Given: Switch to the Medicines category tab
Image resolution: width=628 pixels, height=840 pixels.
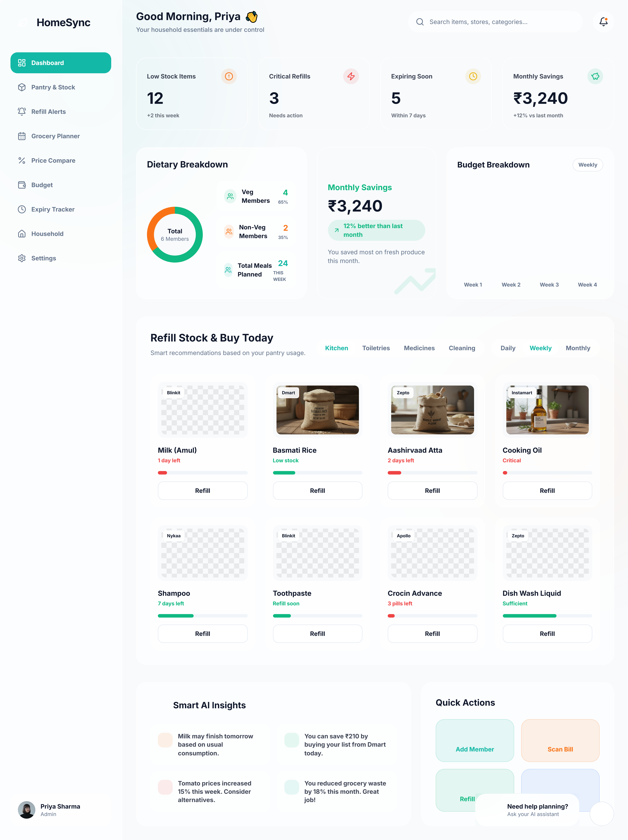Looking at the screenshot, I should [x=419, y=348].
